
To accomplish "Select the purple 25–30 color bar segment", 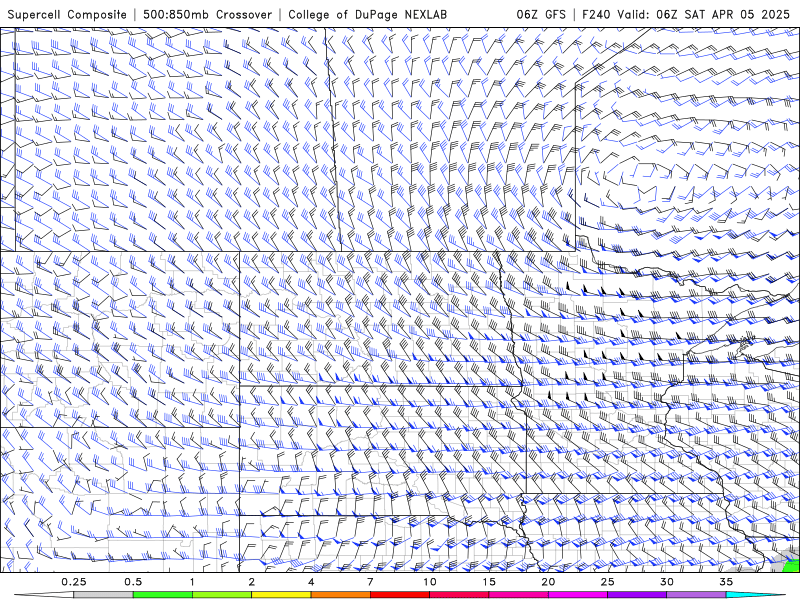I will click(x=637, y=595).
